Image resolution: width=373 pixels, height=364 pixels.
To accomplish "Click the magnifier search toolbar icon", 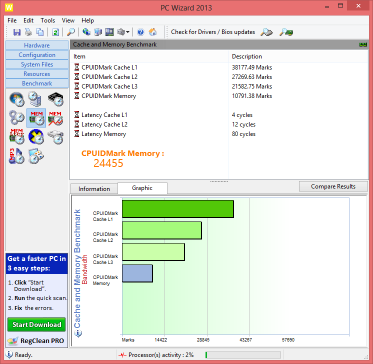I will click(x=71, y=32).
